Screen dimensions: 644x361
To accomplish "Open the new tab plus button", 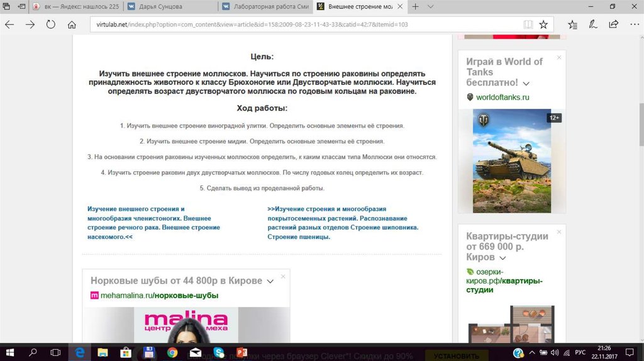I will pyautogui.click(x=415, y=6).
